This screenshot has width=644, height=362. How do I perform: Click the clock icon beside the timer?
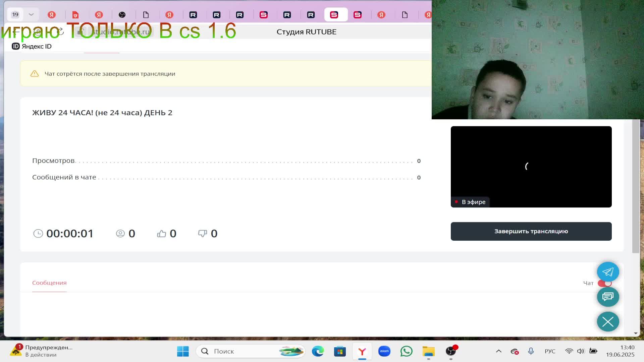[38, 234]
